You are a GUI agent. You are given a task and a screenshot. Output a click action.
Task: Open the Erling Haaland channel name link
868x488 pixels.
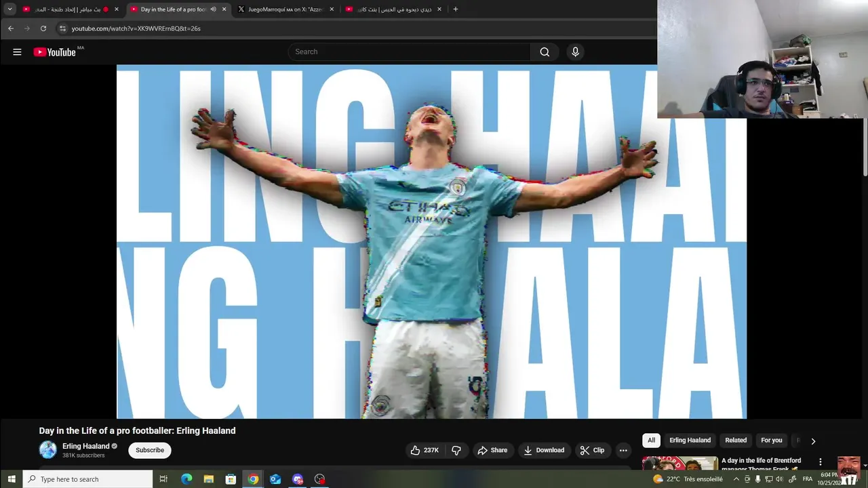pyautogui.click(x=86, y=446)
